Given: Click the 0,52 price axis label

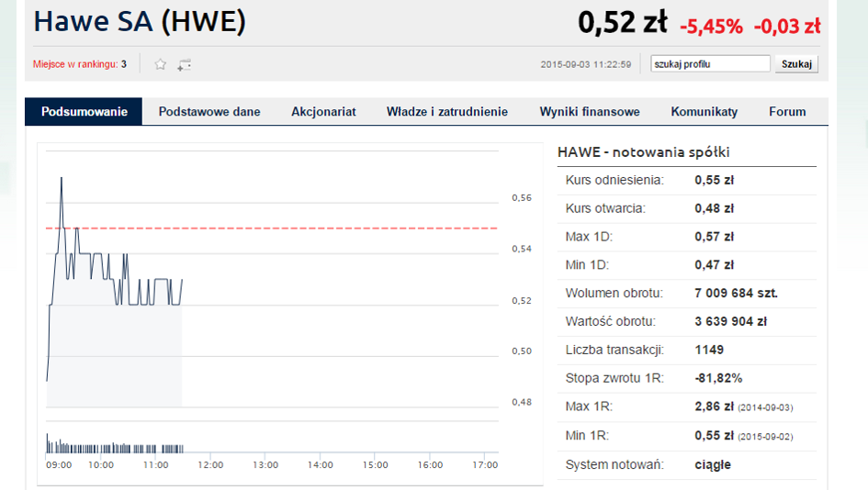Looking at the screenshot, I should coord(522,301).
